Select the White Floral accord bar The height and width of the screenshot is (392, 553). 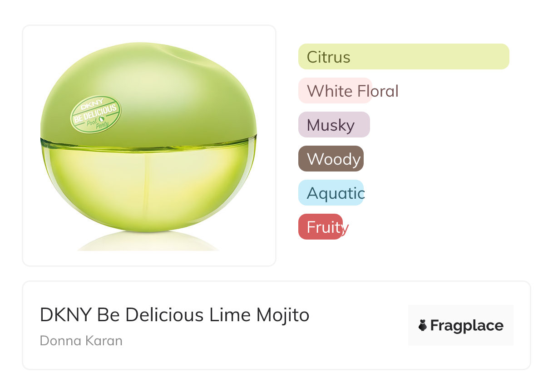(335, 91)
